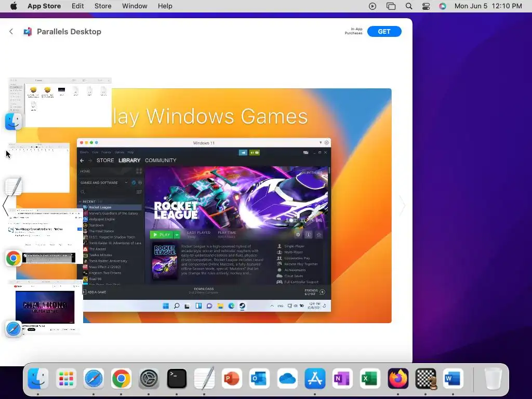Screen dimensions: 532x399
Task: Open Launchpad from the Dock
Action: (x=66, y=378)
